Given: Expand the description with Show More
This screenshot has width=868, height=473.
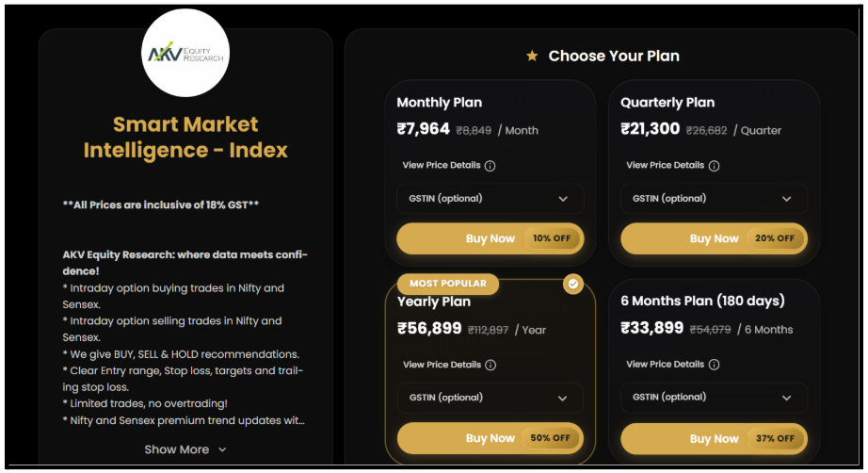Looking at the screenshot, I should click(185, 449).
